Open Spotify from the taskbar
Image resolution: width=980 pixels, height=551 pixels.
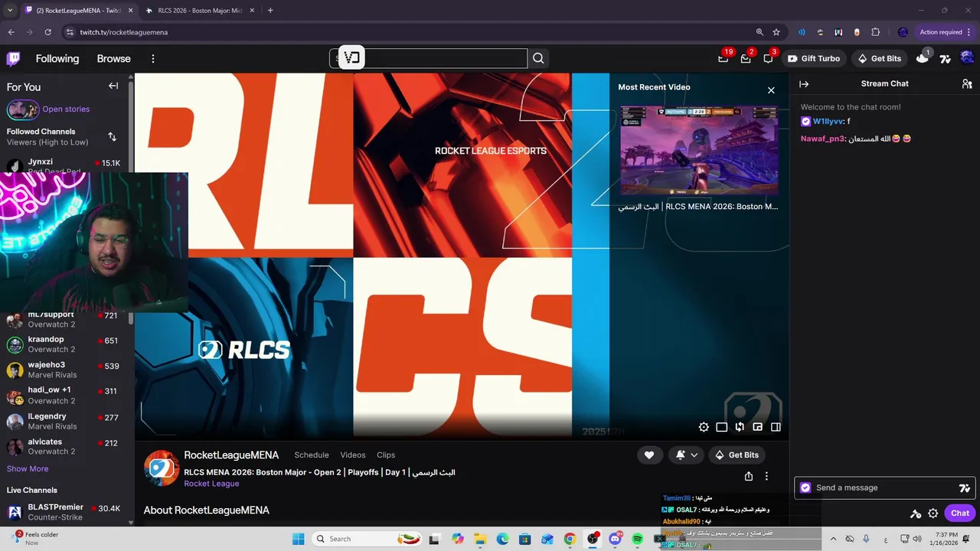(x=638, y=539)
